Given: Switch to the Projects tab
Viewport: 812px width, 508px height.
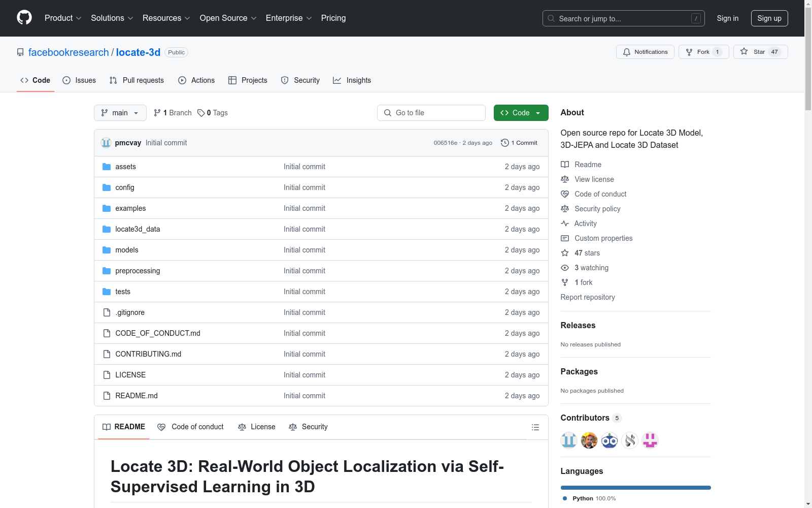Looking at the screenshot, I should point(248,80).
